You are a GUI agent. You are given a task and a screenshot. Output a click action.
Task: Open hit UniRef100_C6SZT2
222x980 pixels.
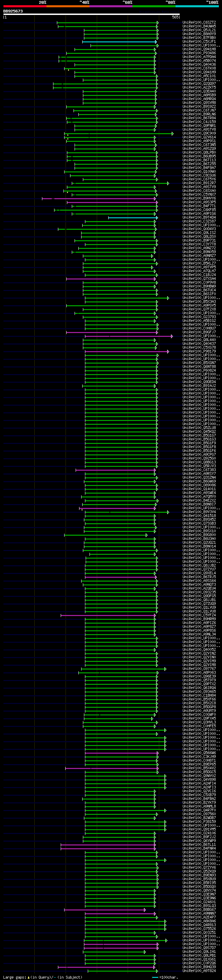pyautogui.click(x=199, y=23)
